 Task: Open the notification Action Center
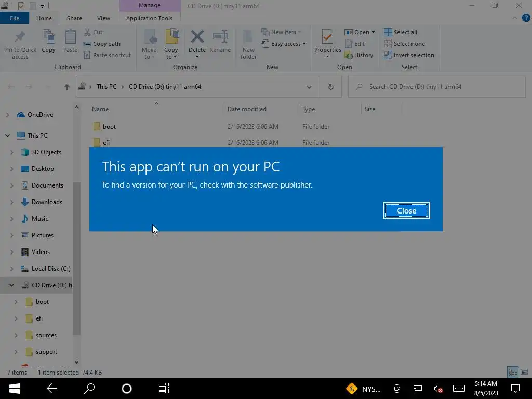click(515, 389)
